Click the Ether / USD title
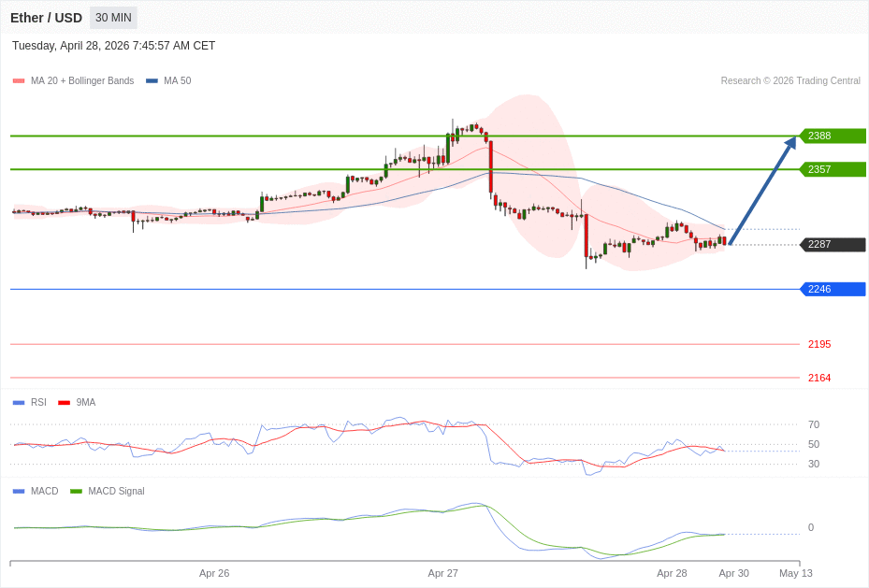Viewport: 869px width, 588px height. pos(46,18)
